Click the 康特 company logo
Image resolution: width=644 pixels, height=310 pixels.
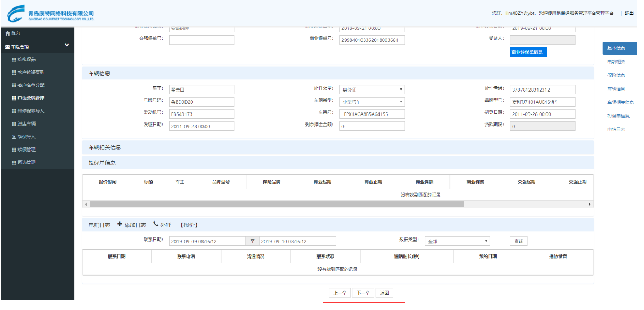(x=51, y=13)
